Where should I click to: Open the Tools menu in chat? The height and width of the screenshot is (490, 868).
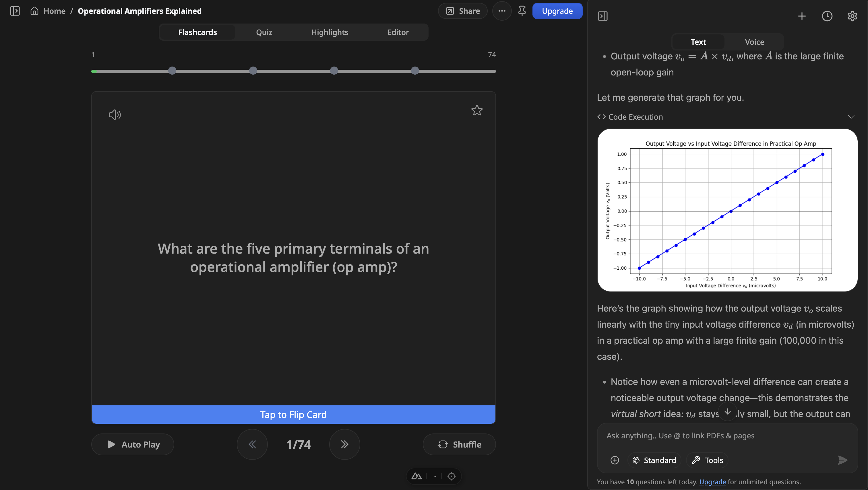(707, 460)
